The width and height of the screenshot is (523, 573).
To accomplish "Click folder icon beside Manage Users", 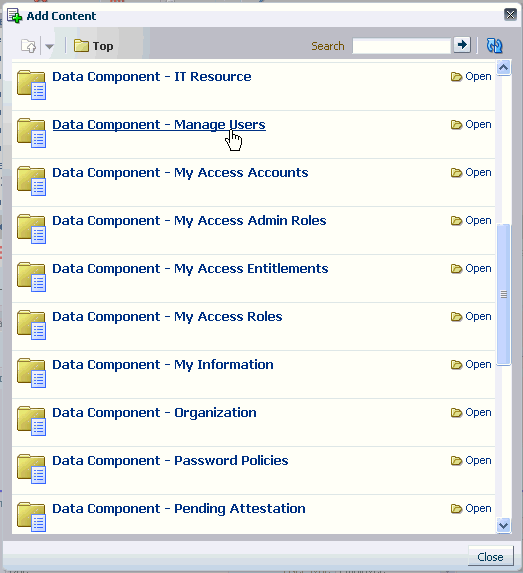I will [x=31, y=133].
